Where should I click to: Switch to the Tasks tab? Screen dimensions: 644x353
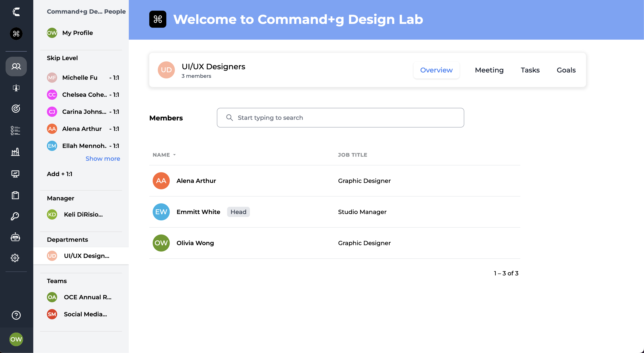tap(530, 70)
